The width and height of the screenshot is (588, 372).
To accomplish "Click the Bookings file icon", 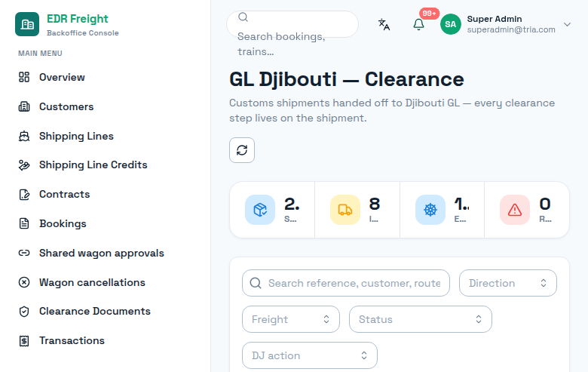I will pyautogui.click(x=24, y=223).
